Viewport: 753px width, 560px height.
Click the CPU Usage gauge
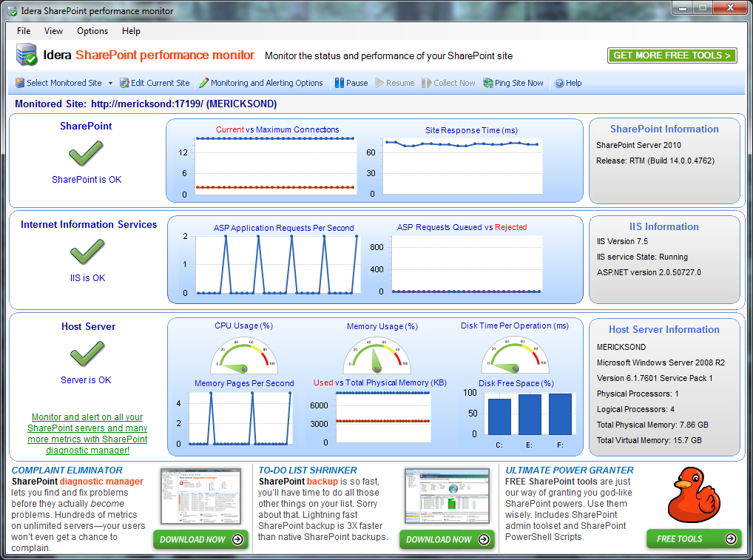pyautogui.click(x=244, y=355)
